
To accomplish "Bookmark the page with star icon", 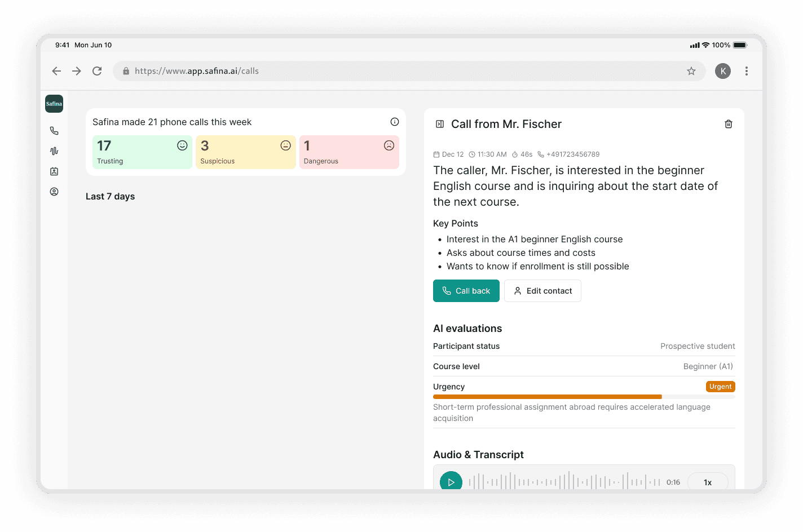I will click(691, 71).
